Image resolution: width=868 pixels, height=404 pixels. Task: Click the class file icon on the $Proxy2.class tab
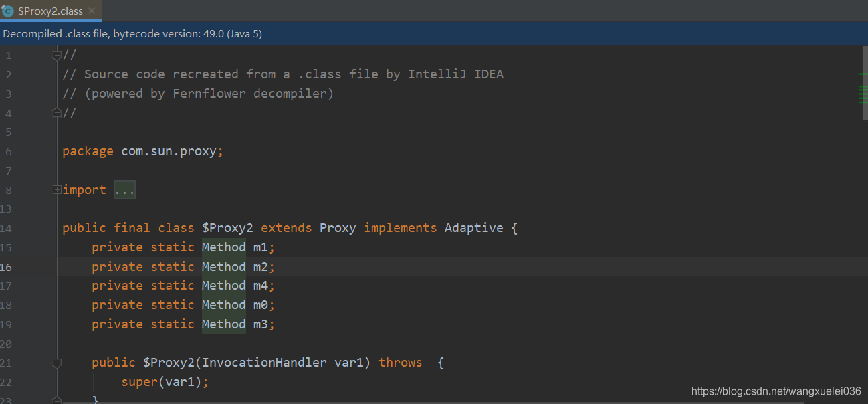point(8,11)
